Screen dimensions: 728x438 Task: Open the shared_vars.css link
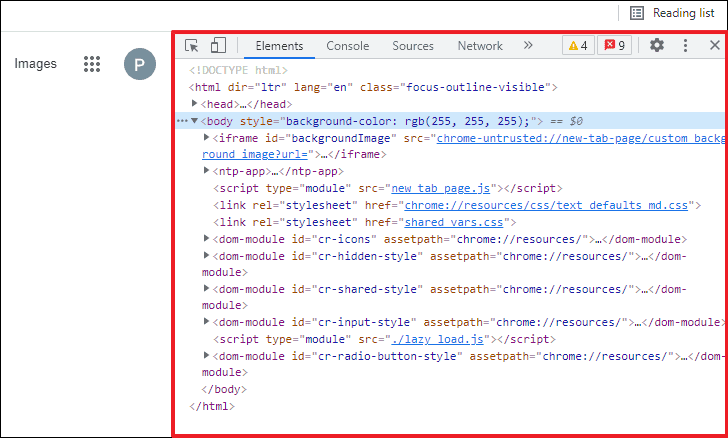(x=454, y=222)
